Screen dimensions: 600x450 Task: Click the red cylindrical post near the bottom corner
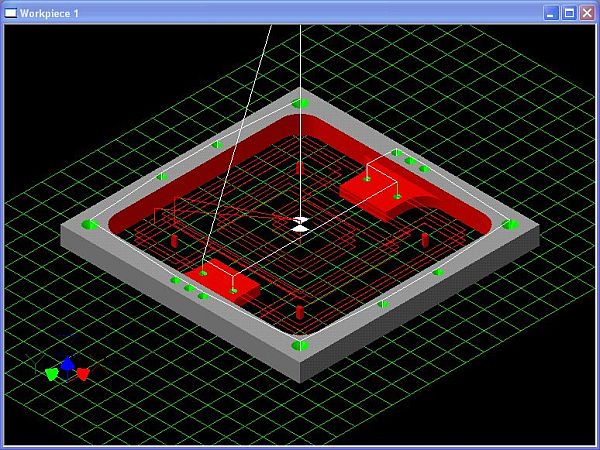click(299, 311)
